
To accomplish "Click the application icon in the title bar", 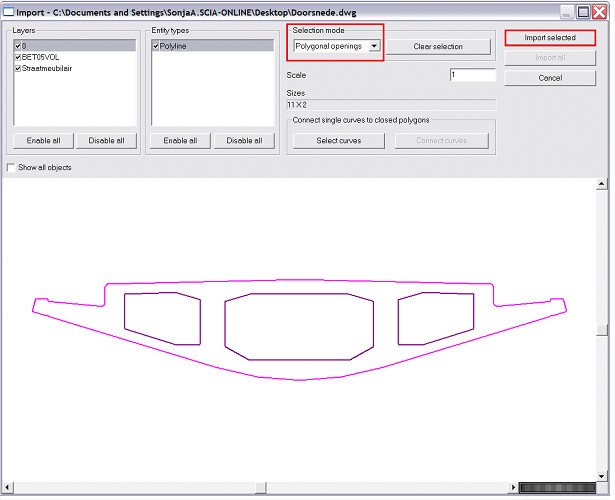I will pyautogui.click(x=8, y=11).
